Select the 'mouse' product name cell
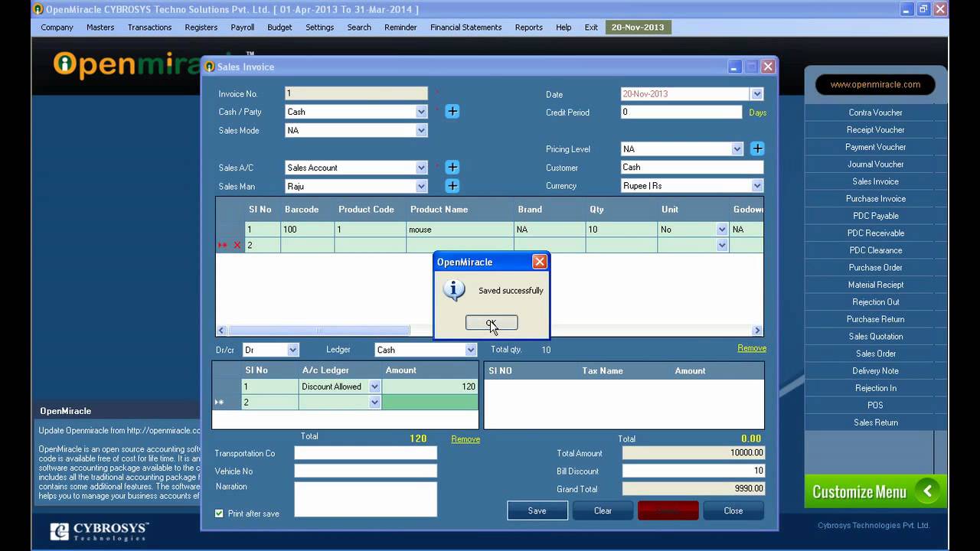The image size is (980, 551). click(x=460, y=230)
